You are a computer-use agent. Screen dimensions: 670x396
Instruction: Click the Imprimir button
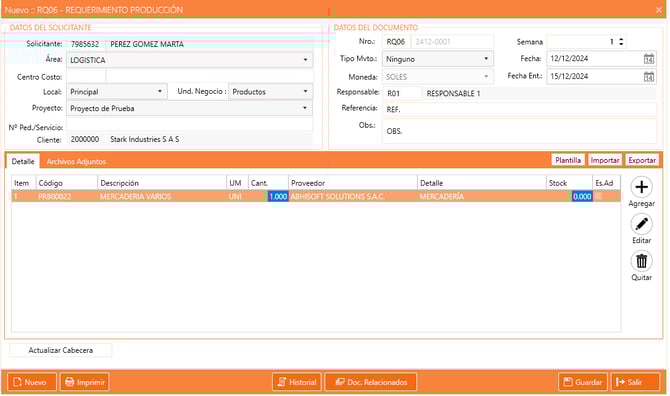pos(85,382)
